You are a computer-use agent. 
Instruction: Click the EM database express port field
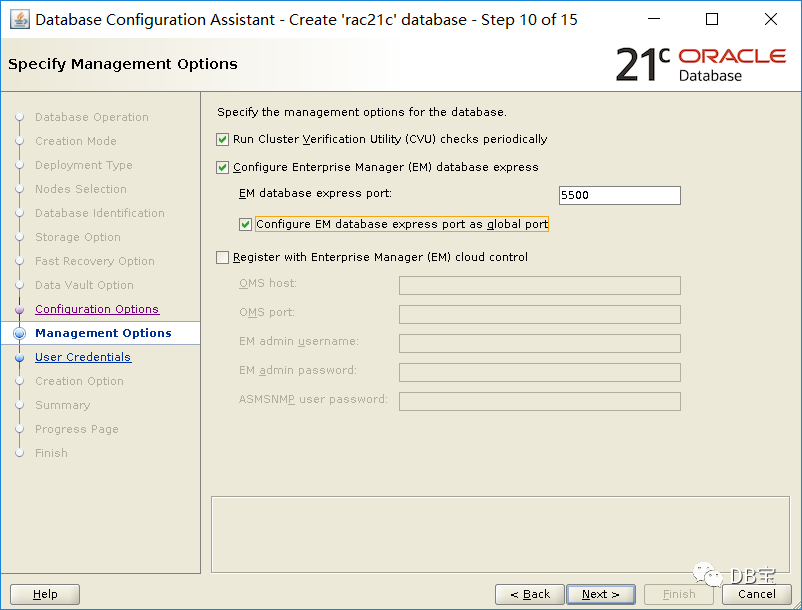619,195
